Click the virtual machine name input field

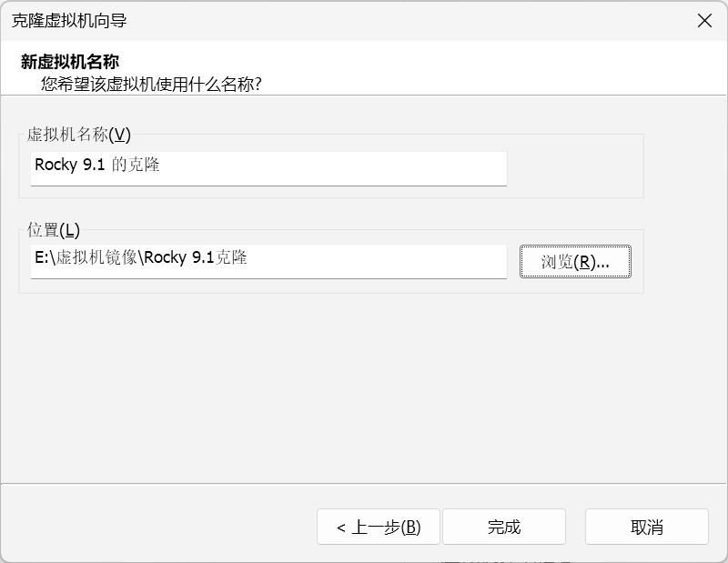(x=268, y=166)
